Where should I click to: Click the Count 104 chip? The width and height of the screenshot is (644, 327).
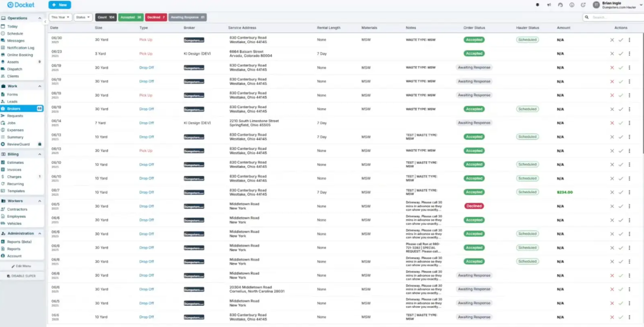point(106,17)
